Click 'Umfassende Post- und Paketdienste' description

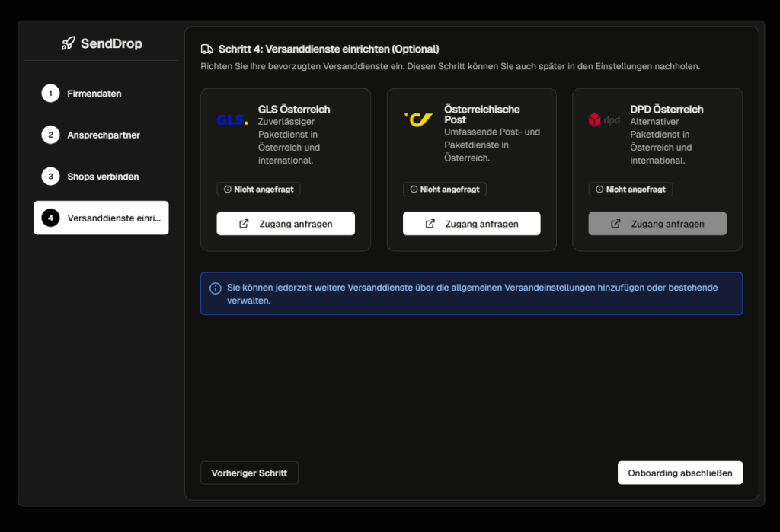coord(492,145)
